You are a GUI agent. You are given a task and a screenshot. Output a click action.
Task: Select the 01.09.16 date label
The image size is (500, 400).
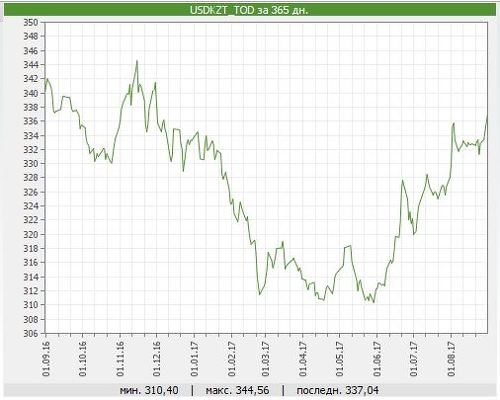46,359
